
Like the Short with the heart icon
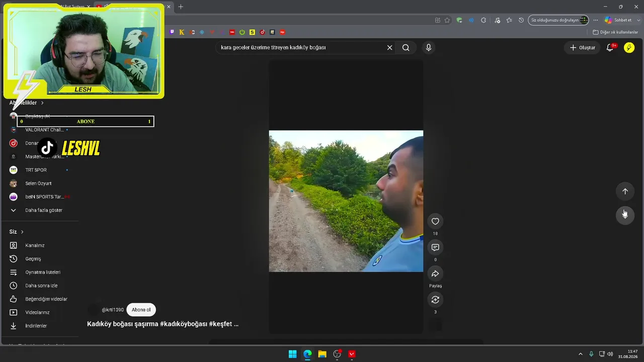coord(435,221)
